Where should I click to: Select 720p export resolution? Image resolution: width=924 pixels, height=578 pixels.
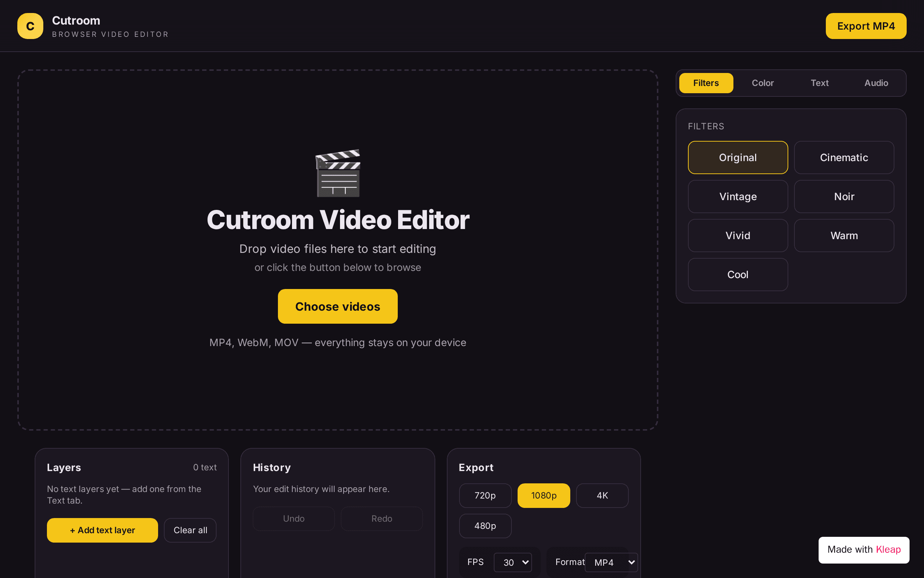click(485, 495)
